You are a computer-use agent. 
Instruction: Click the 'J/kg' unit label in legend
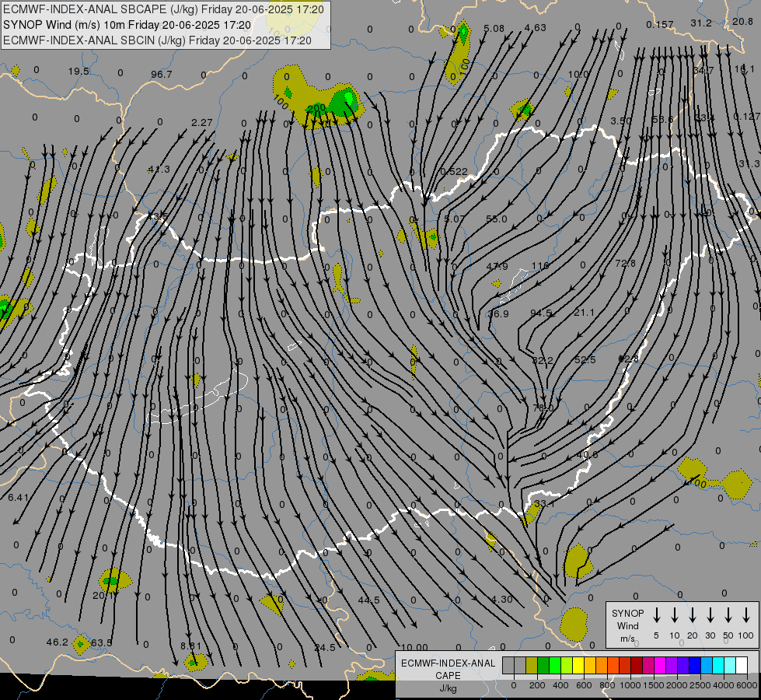coord(448,688)
